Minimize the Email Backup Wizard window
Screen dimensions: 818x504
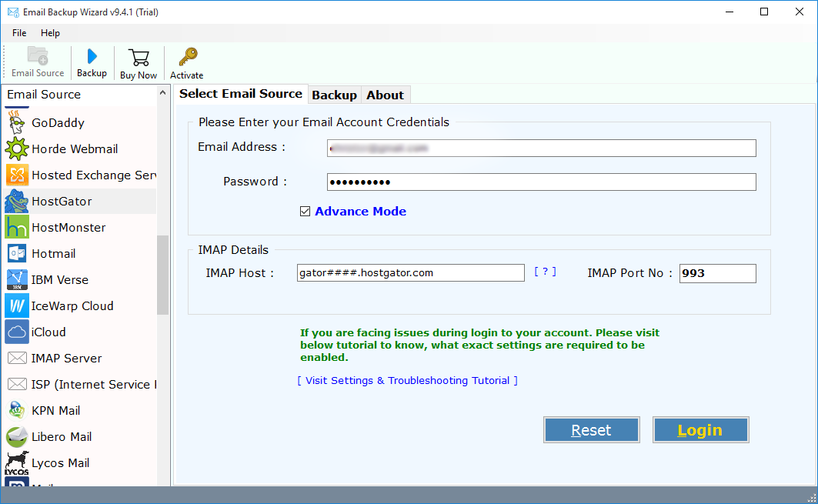coord(730,12)
